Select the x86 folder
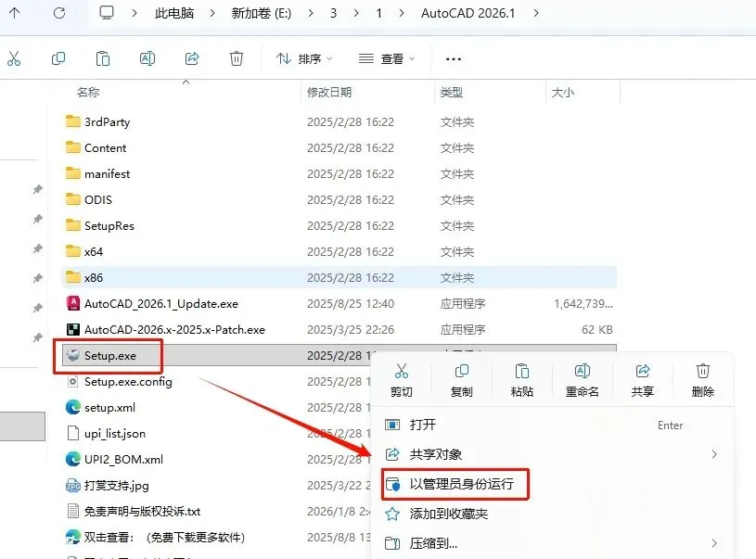Image resolution: width=756 pixels, height=559 pixels. [340, 277]
